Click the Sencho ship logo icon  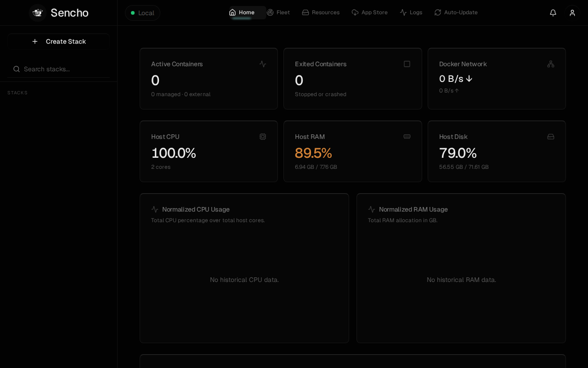[x=38, y=13]
